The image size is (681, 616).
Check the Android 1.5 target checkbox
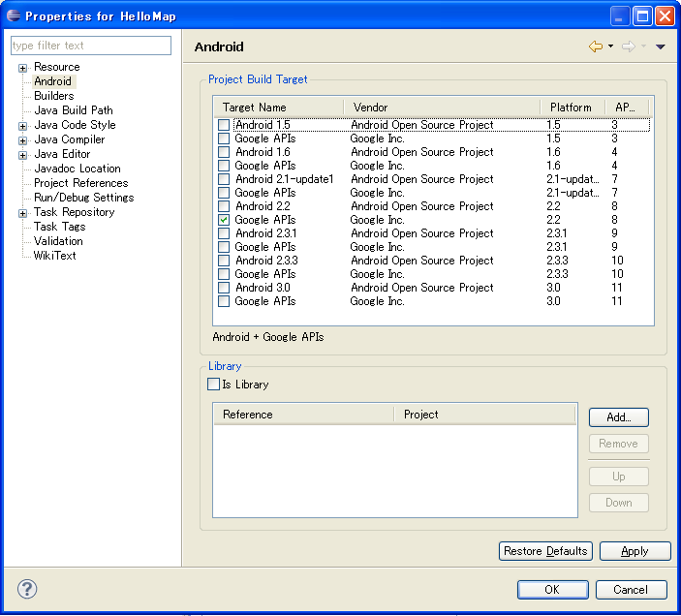pos(224,125)
